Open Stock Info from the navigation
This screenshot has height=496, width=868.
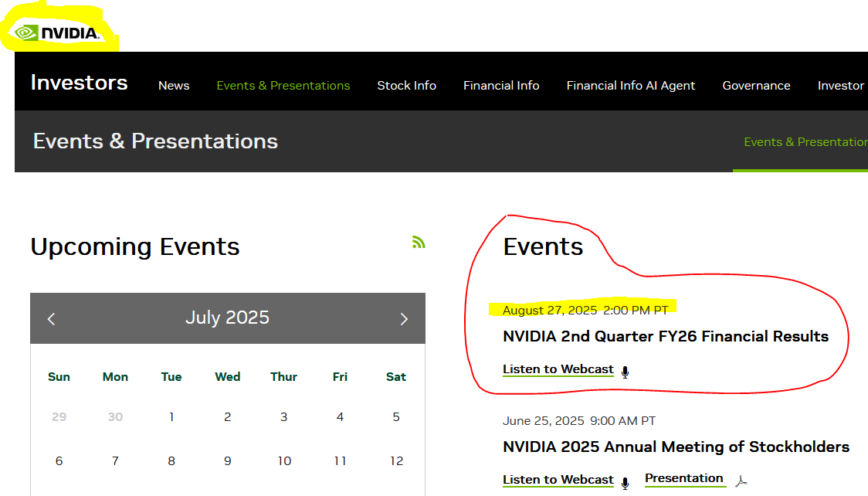click(x=407, y=85)
